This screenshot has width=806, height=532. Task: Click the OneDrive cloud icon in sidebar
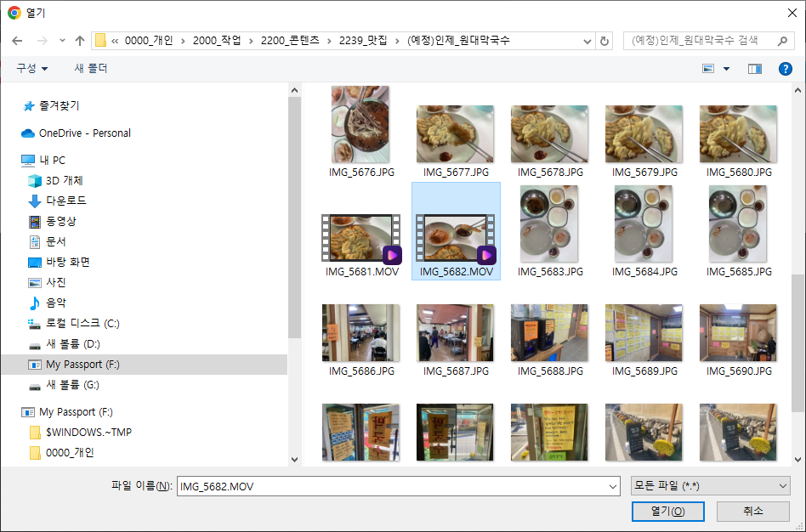pos(28,132)
